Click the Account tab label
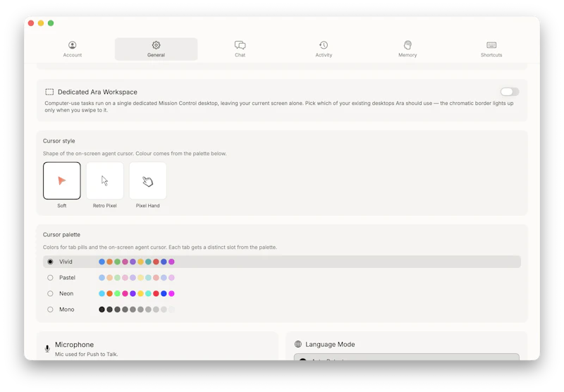The height and width of the screenshot is (392, 564). click(x=73, y=55)
